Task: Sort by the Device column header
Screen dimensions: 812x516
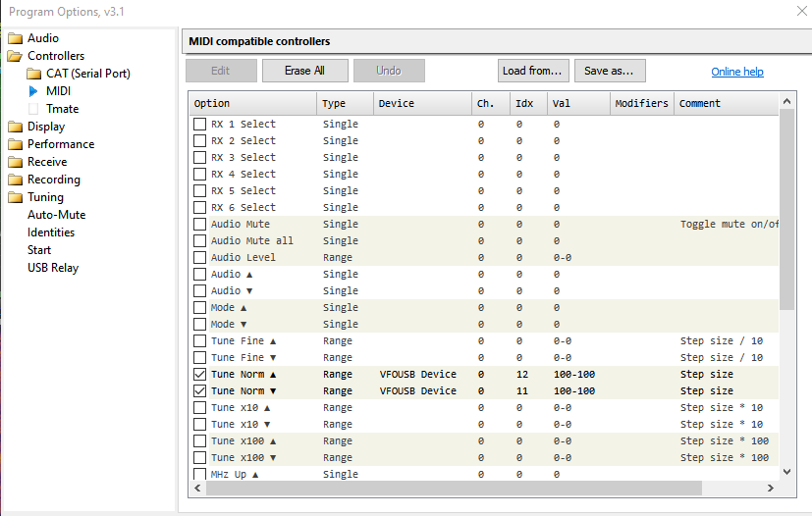Action: (x=420, y=103)
